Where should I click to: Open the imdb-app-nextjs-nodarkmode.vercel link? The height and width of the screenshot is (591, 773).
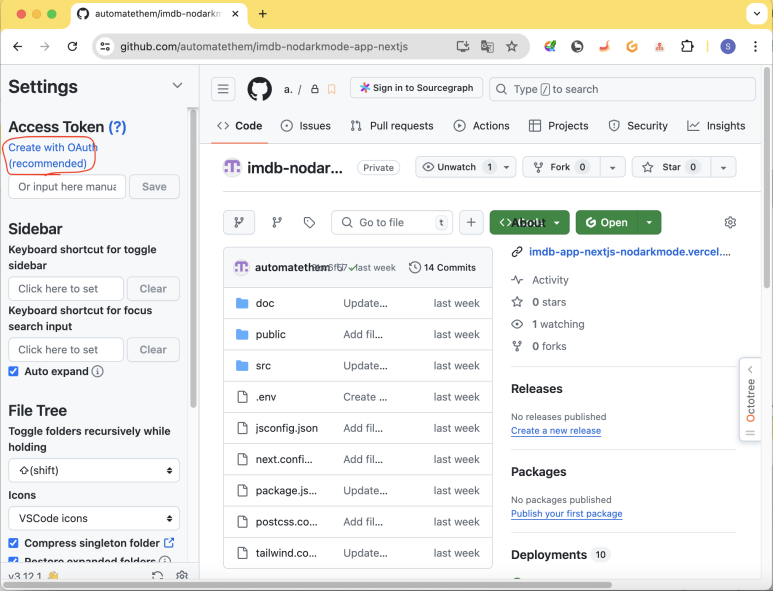click(630, 252)
